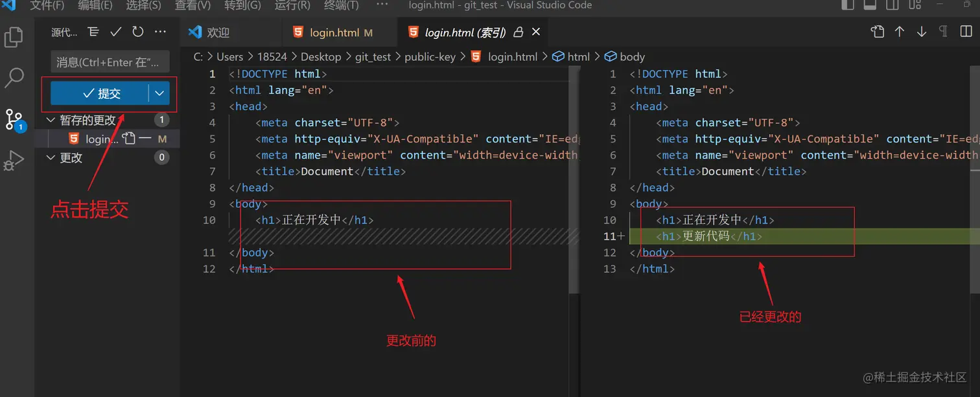Click the HTML5 icon on staged login row

coord(74,139)
